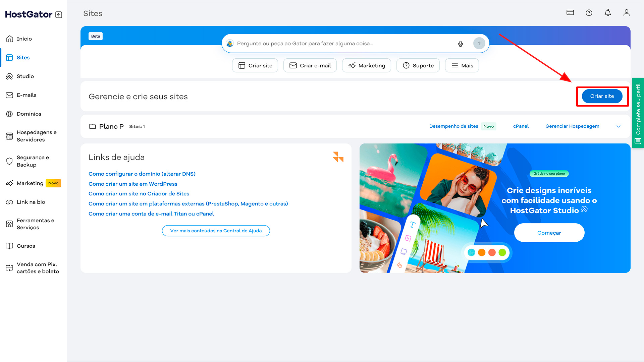Click the HostGator logo
This screenshot has height=362, width=644.
[x=29, y=14]
